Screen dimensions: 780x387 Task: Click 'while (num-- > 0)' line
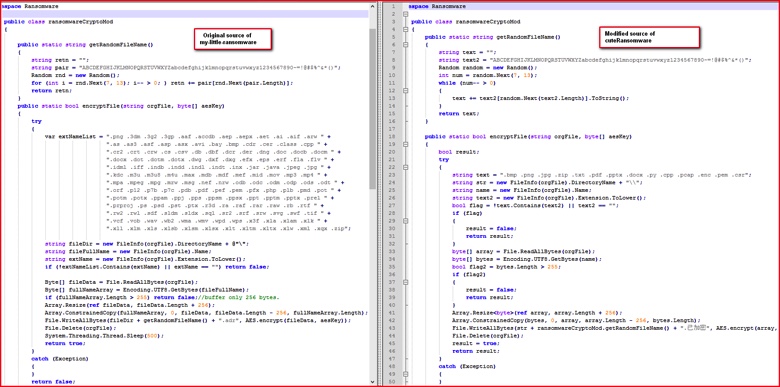point(467,83)
